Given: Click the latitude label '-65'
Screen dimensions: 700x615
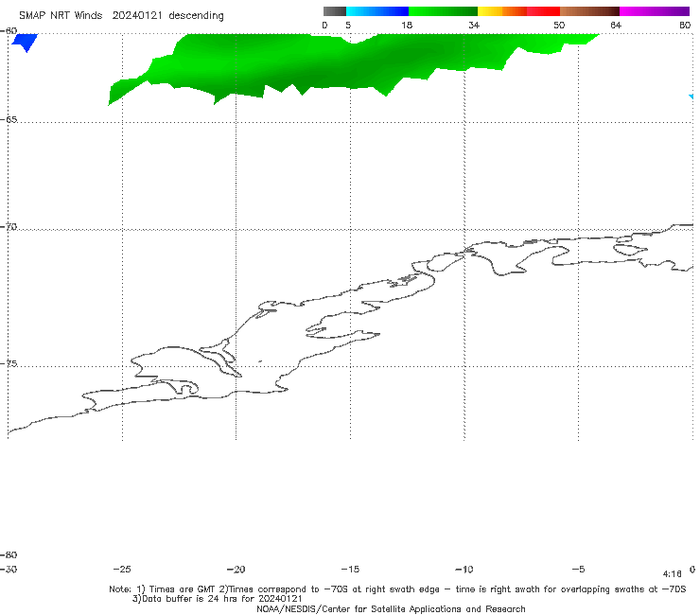Looking at the screenshot, I should tap(9, 120).
